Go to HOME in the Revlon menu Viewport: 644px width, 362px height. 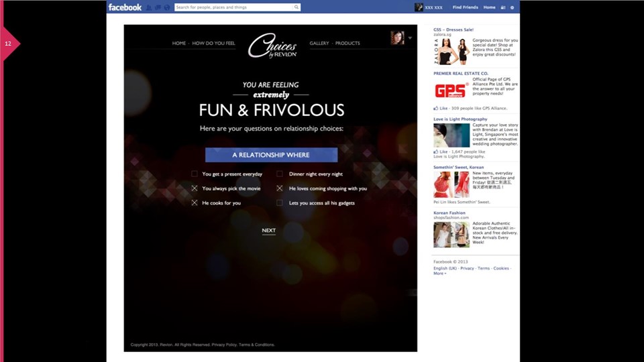(179, 43)
